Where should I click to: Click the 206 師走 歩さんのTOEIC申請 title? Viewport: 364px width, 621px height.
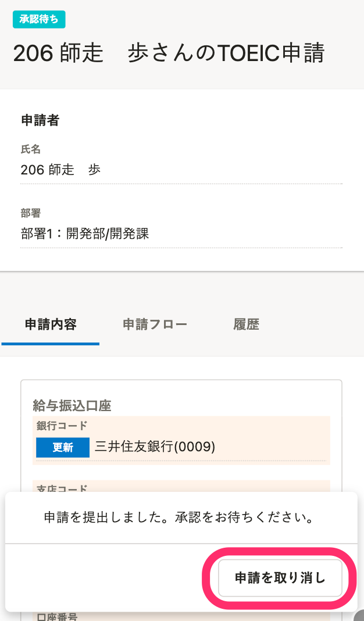coord(169,53)
